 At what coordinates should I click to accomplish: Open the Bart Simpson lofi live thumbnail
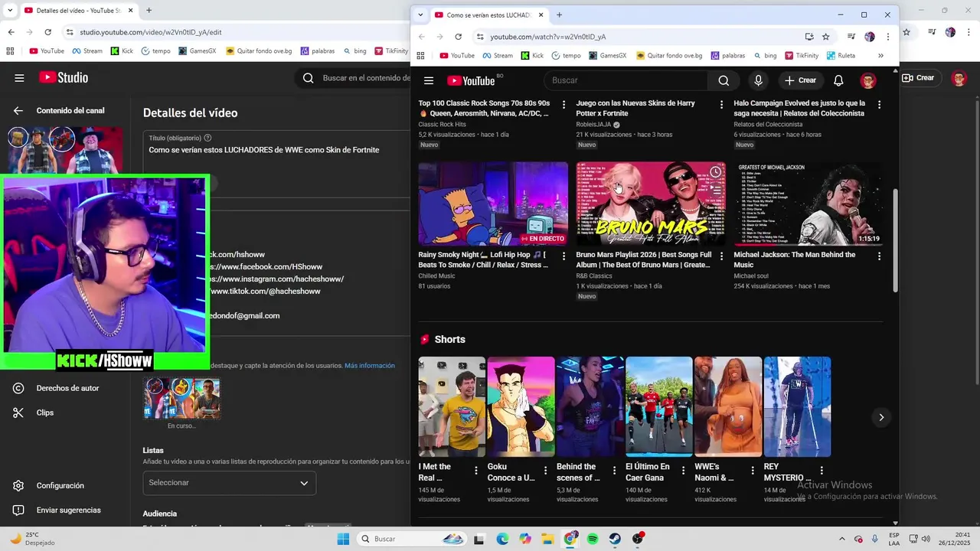click(493, 204)
